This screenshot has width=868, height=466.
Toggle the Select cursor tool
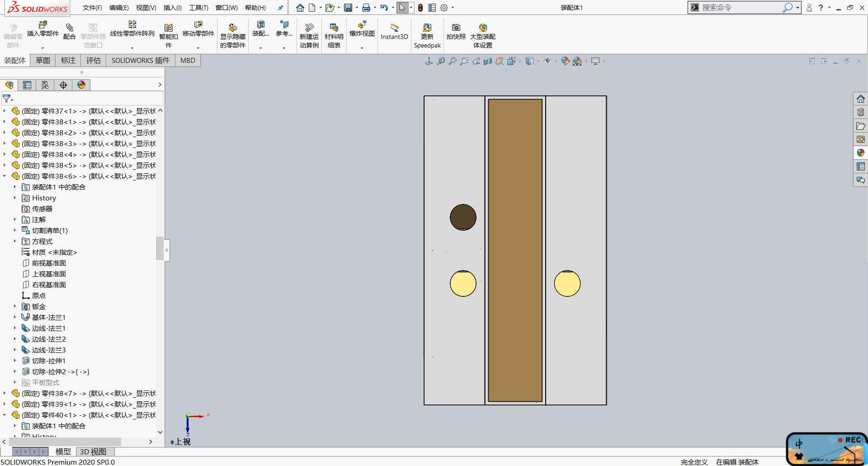pos(402,8)
